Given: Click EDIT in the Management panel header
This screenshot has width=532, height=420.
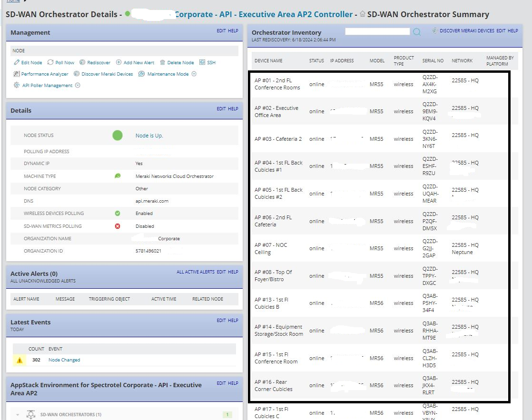Looking at the screenshot, I should (x=221, y=30).
